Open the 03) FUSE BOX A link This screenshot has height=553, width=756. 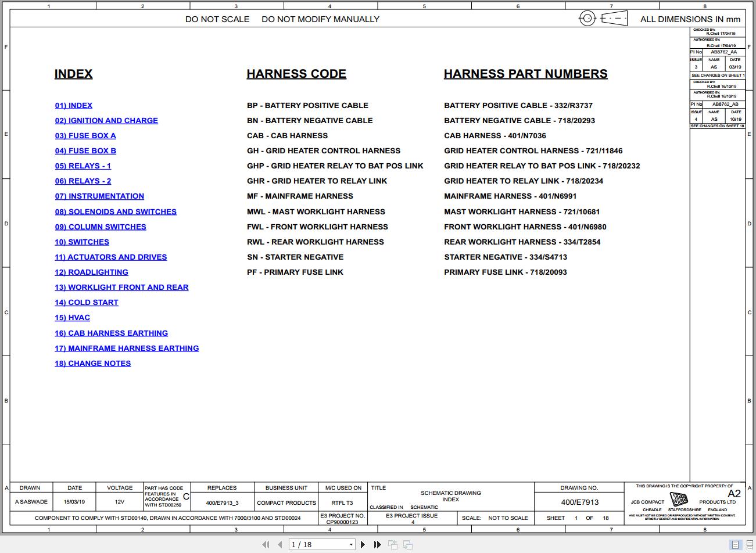click(x=85, y=135)
